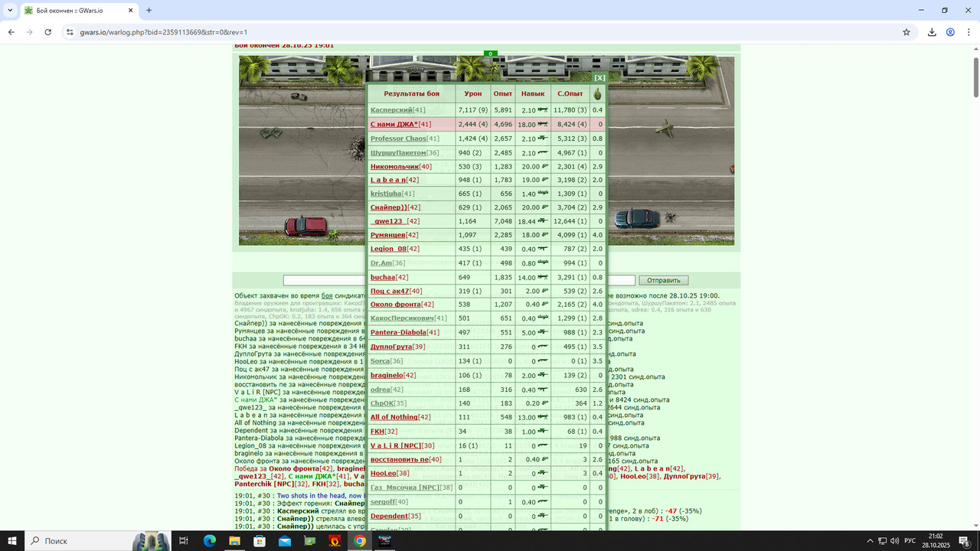Open kristjuha player link
The height and width of the screenshot is (551, 980).
coord(386,194)
